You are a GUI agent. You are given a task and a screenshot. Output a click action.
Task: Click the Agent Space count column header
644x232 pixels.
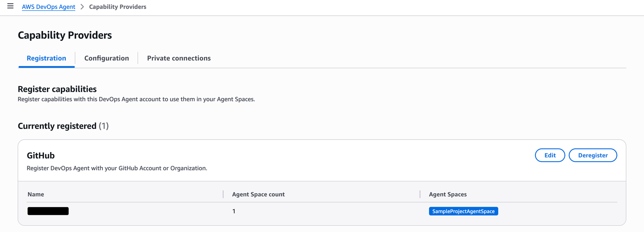point(258,194)
